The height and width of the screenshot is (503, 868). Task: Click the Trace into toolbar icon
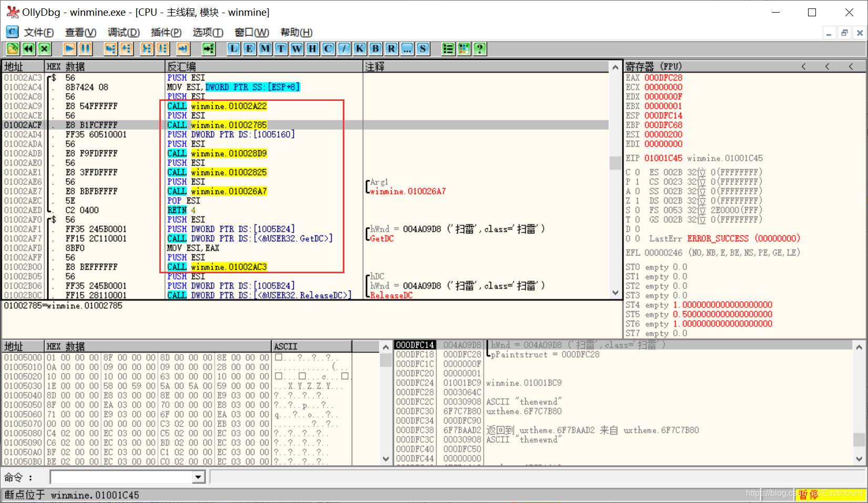point(147,49)
